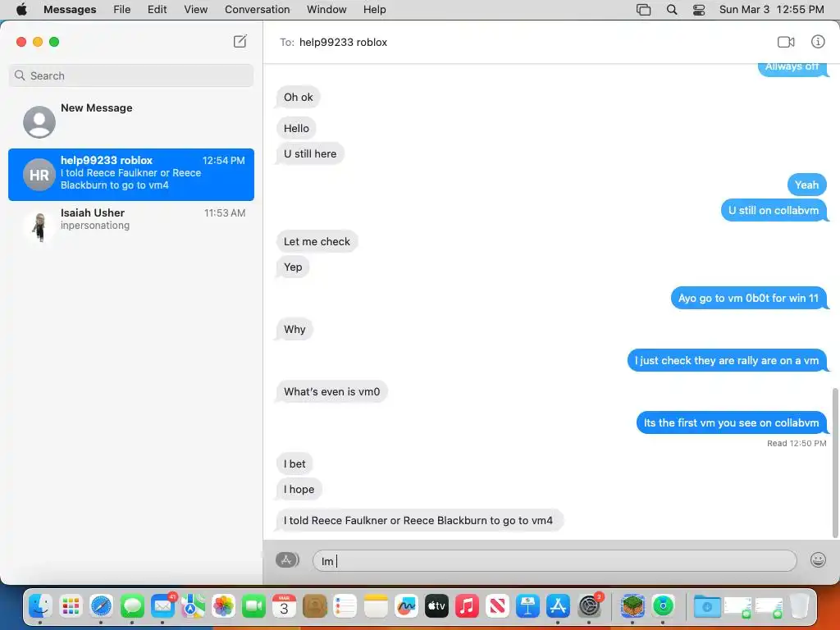Open Calendar showing March 3 in dock
840x630 pixels.
pyautogui.click(x=285, y=606)
